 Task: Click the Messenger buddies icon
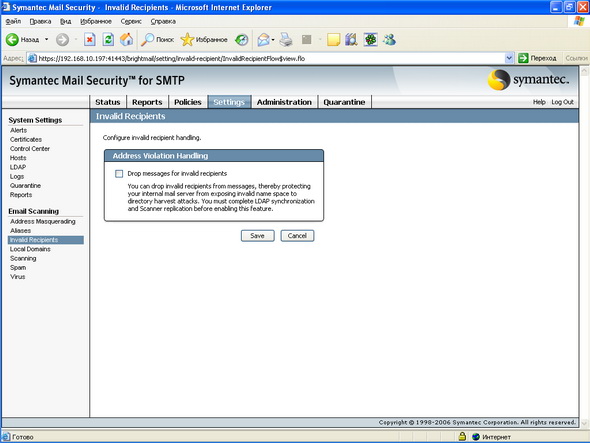389,40
